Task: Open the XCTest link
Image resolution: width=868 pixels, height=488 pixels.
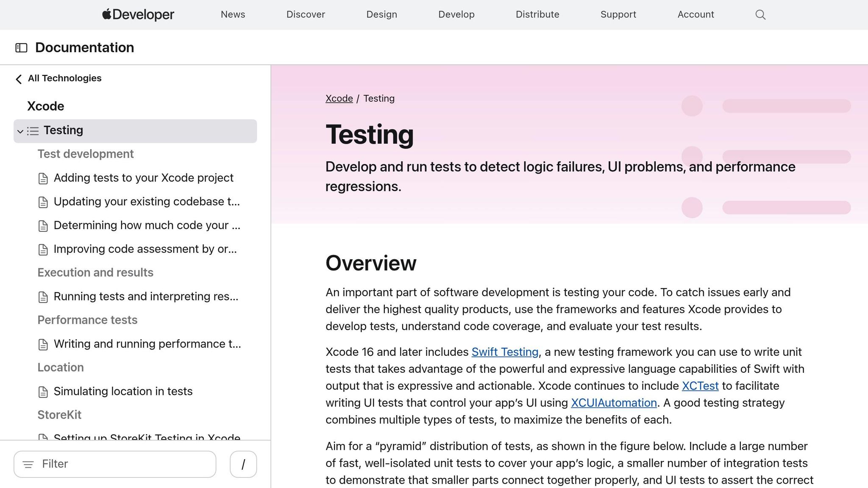Action: click(700, 386)
